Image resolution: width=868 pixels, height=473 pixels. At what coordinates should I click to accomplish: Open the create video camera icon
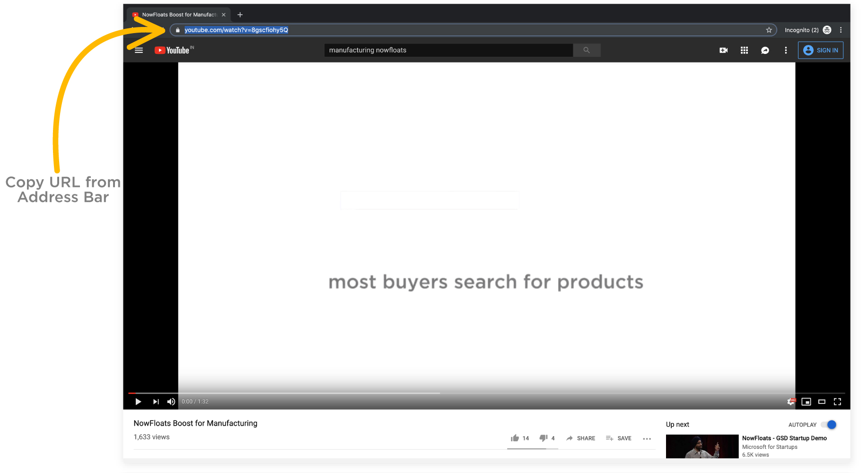[723, 50]
